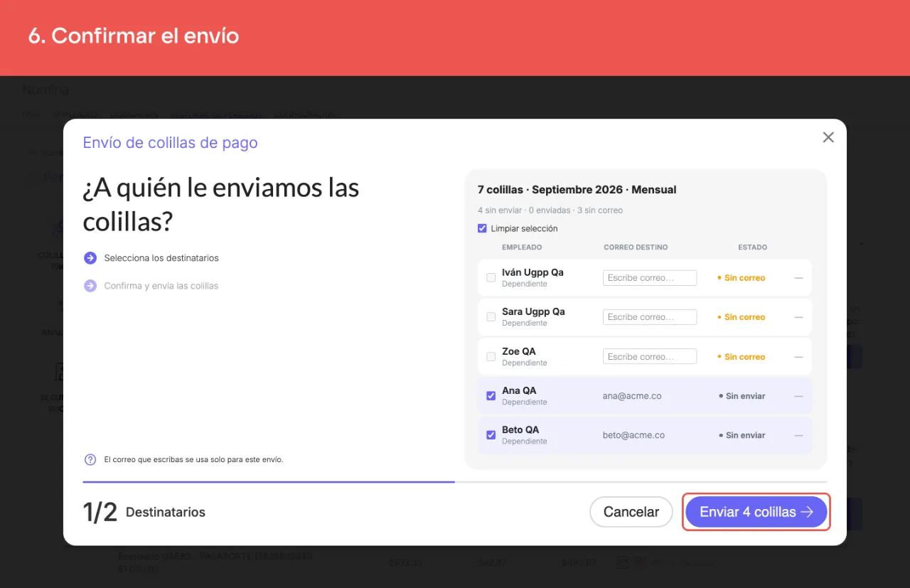Check the Zoe QA checkbox
This screenshot has height=588, width=910.
coord(491,357)
